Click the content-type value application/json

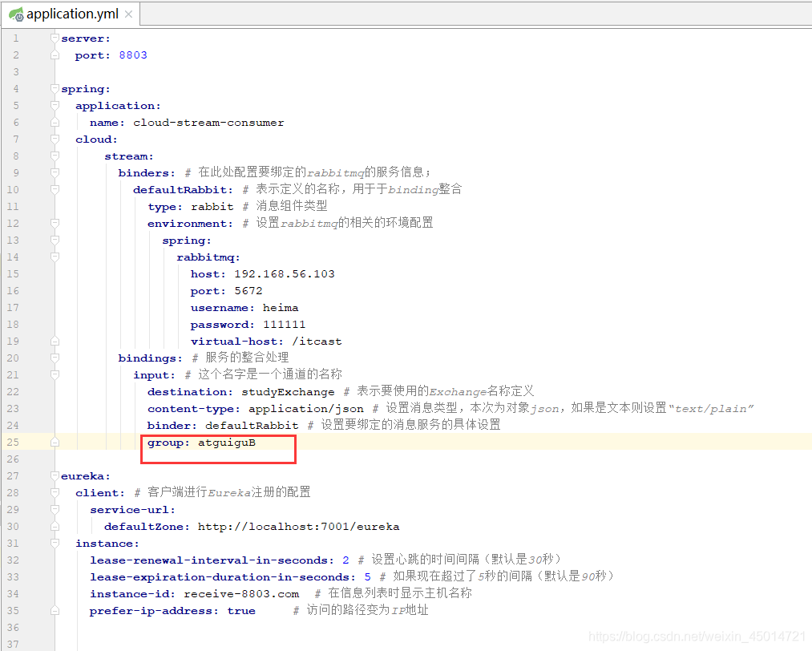click(x=305, y=409)
